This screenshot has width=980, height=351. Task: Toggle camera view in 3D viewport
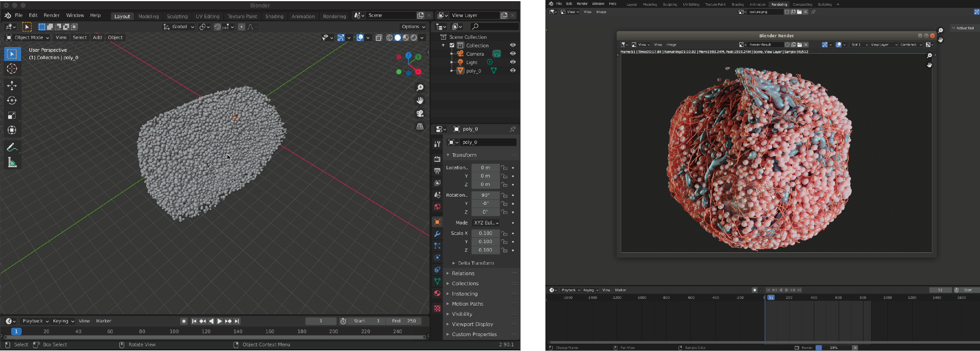tap(420, 113)
